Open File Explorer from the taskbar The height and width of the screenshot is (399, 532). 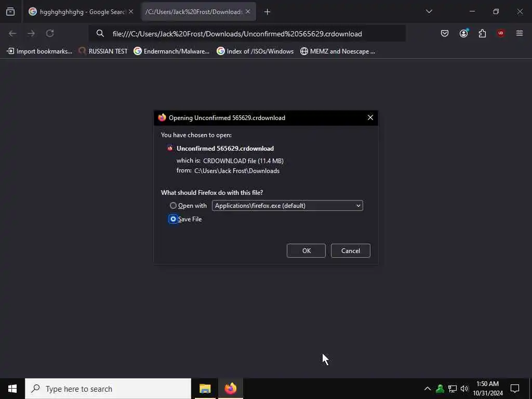point(205,389)
